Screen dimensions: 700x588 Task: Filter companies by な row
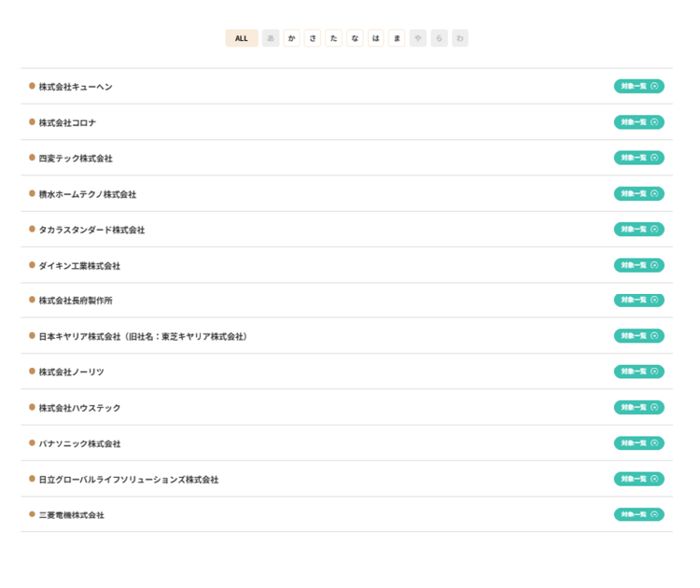click(x=355, y=38)
